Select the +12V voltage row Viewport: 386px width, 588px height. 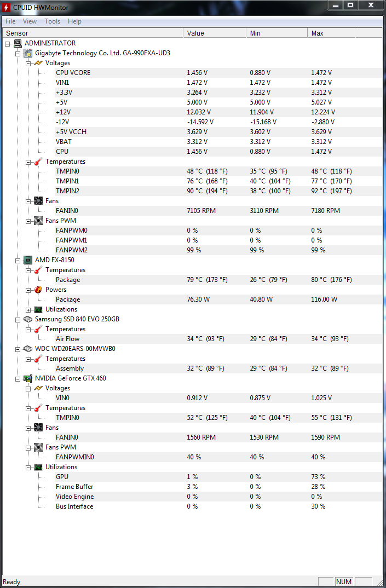(x=218, y=112)
